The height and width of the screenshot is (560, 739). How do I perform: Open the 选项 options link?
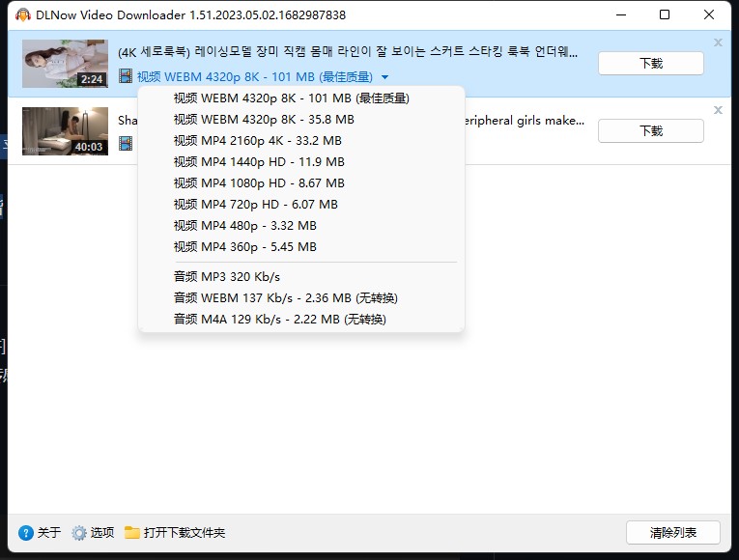pyautogui.click(x=101, y=533)
